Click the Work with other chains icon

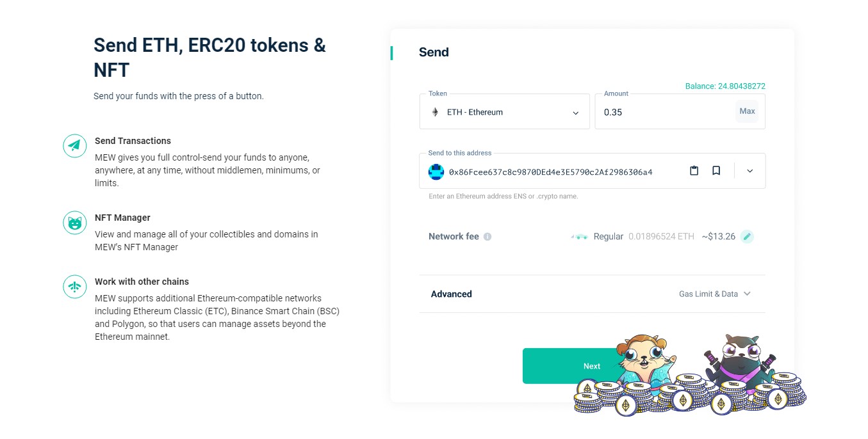pyautogui.click(x=75, y=287)
